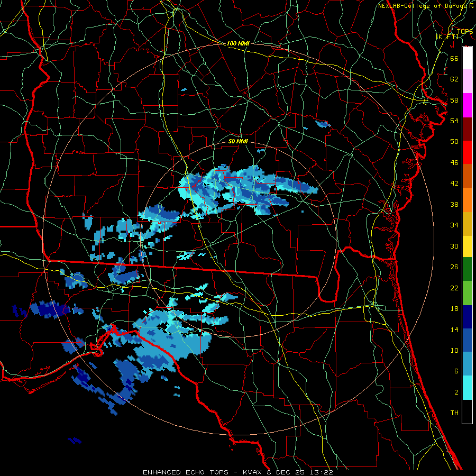The height and width of the screenshot is (476, 476).
Task: Click the dark green swatch on the color scale
Action: pyautogui.click(x=467, y=269)
